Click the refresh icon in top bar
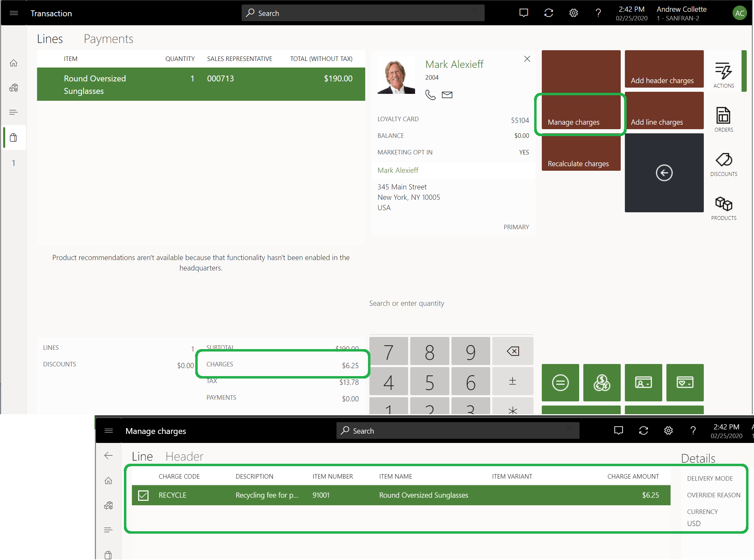Viewport: 754px width, 560px height. click(x=549, y=13)
